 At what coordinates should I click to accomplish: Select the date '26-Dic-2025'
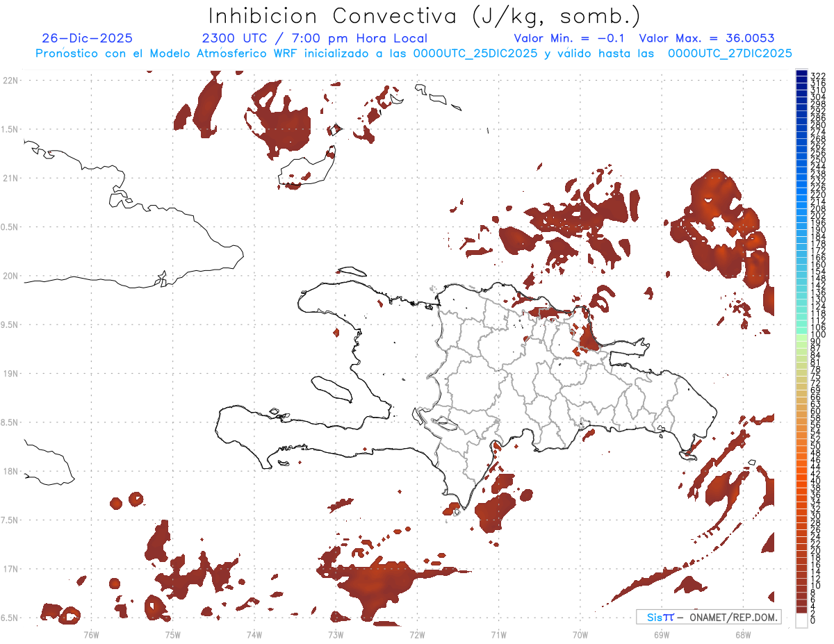tap(88, 39)
